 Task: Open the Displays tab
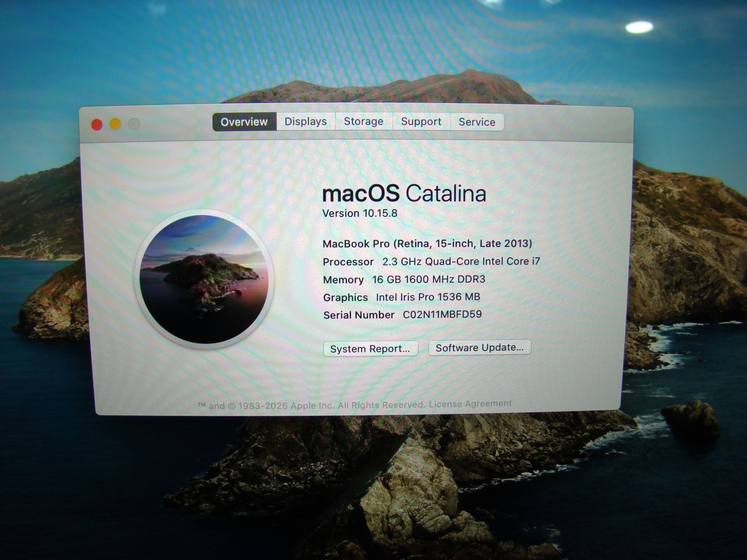click(305, 122)
